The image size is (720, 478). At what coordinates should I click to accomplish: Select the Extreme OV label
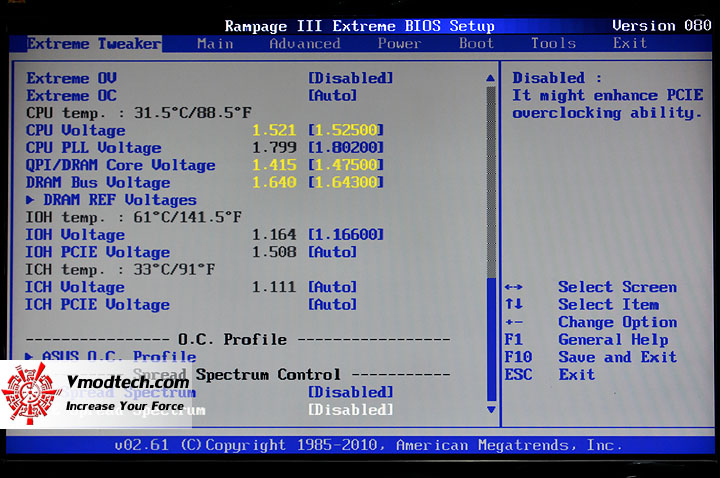[x=72, y=78]
